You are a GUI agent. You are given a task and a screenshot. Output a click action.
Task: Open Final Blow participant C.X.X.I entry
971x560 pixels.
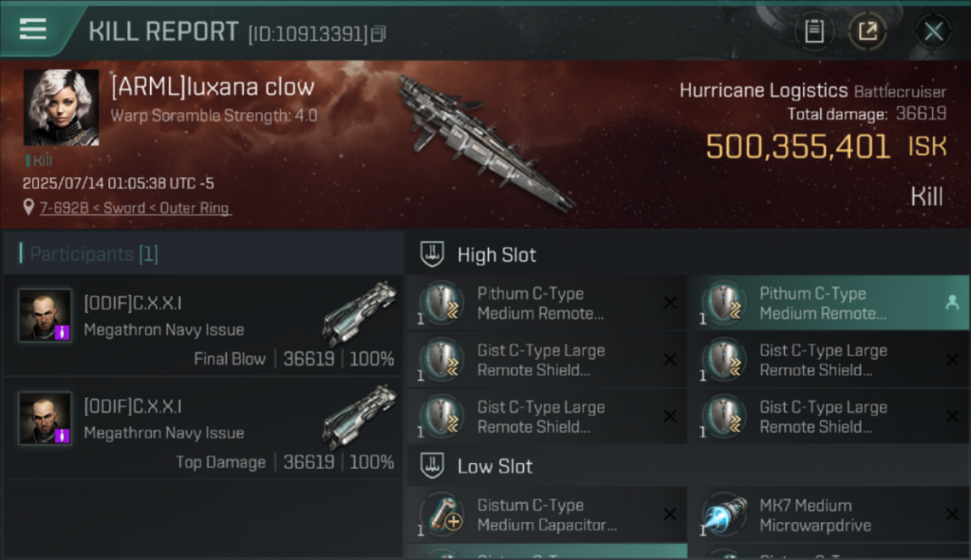(203, 325)
